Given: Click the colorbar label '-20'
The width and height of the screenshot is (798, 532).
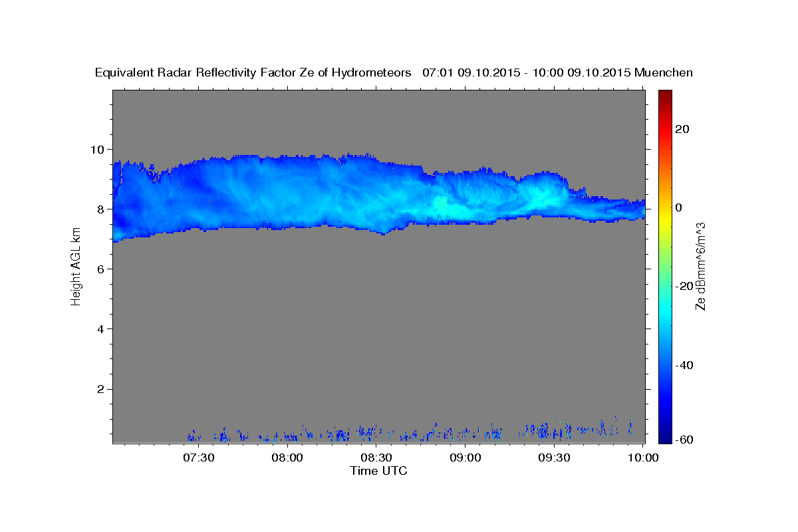Looking at the screenshot, I should point(683,286).
